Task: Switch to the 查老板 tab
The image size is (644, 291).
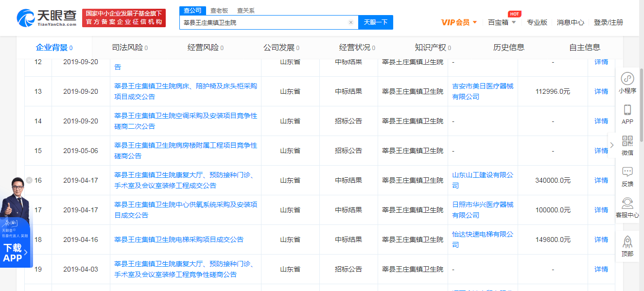Action: 218,10
